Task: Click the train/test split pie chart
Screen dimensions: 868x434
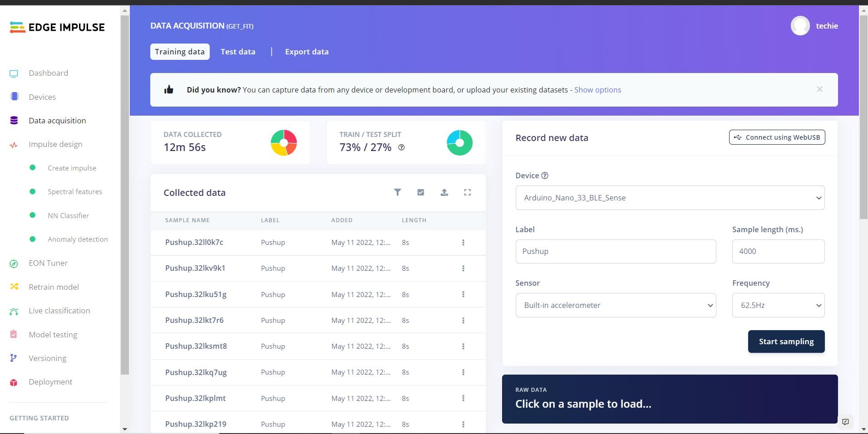Action: point(459,143)
